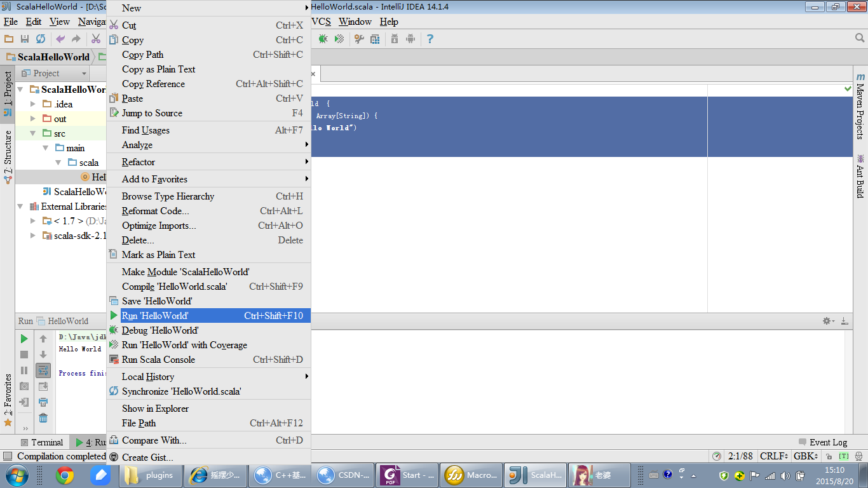The height and width of the screenshot is (488, 868).
Task: Click the Exit icon in Run panel
Action: pos(24,402)
